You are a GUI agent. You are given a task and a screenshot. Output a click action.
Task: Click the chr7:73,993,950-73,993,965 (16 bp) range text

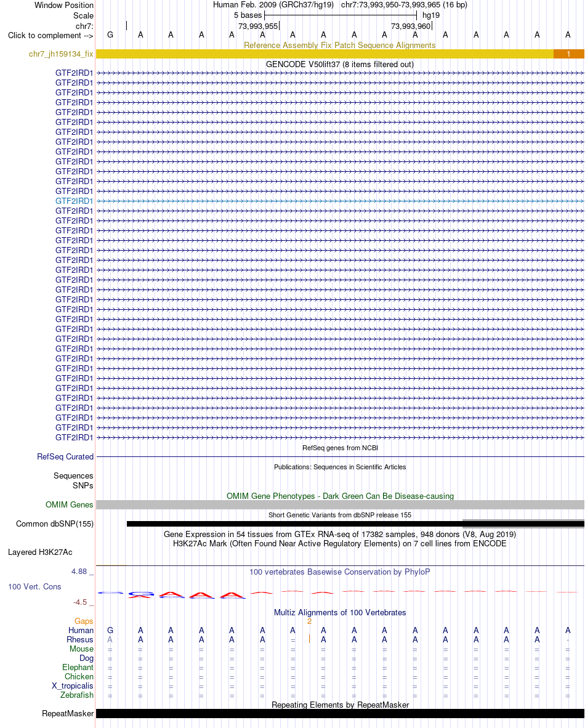click(x=405, y=5)
